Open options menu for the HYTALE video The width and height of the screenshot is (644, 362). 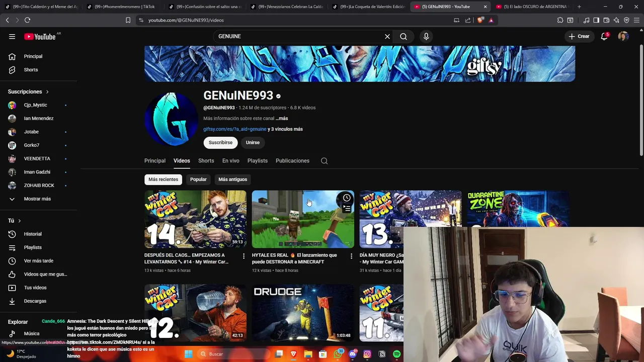(351, 256)
